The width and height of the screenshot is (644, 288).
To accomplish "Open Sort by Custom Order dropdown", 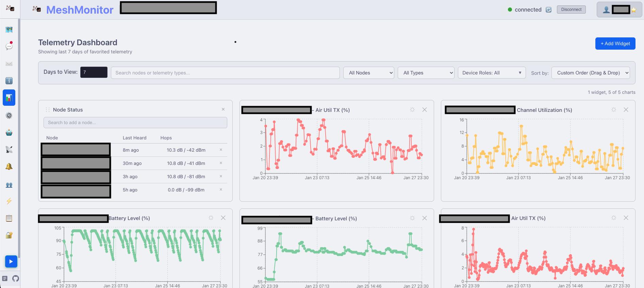I will (591, 73).
